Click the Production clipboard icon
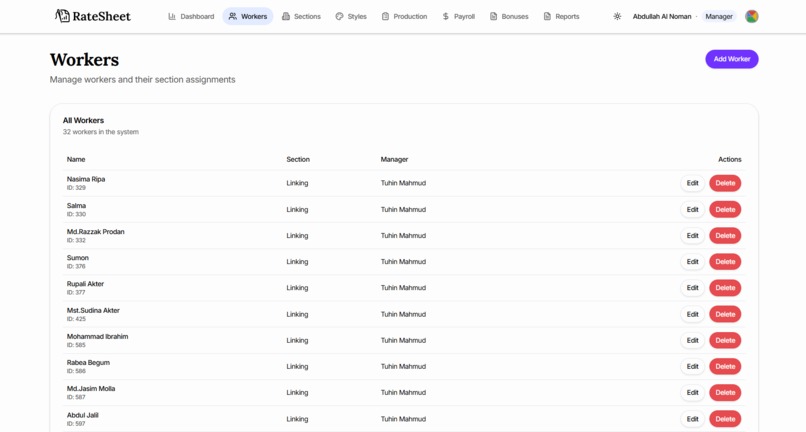806x432 pixels. 385,16
